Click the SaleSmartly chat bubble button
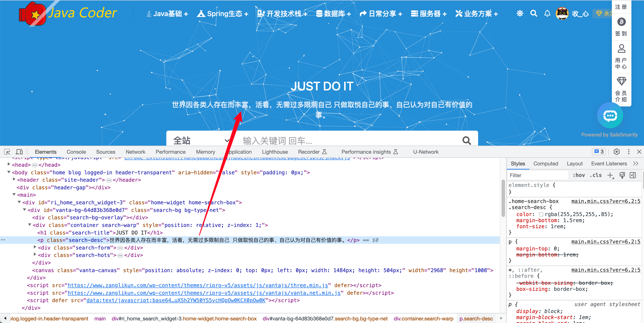This screenshot has width=644, height=323. pyautogui.click(x=610, y=116)
